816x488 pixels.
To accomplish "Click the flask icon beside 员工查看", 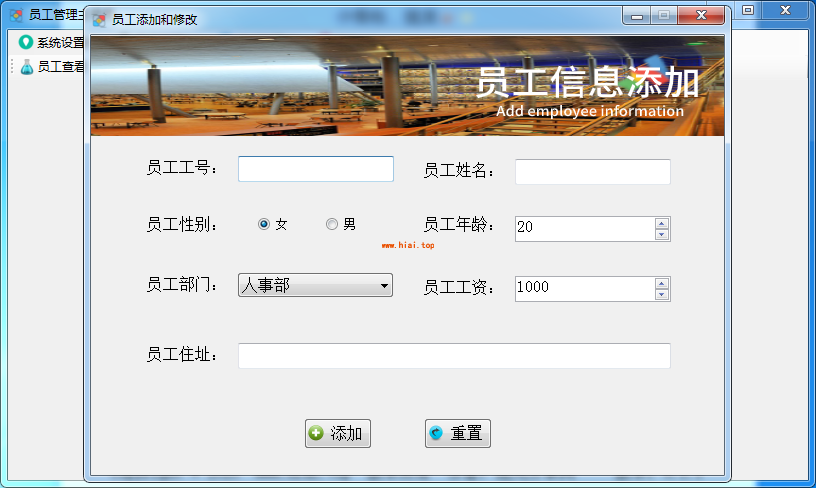I will click(27, 67).
